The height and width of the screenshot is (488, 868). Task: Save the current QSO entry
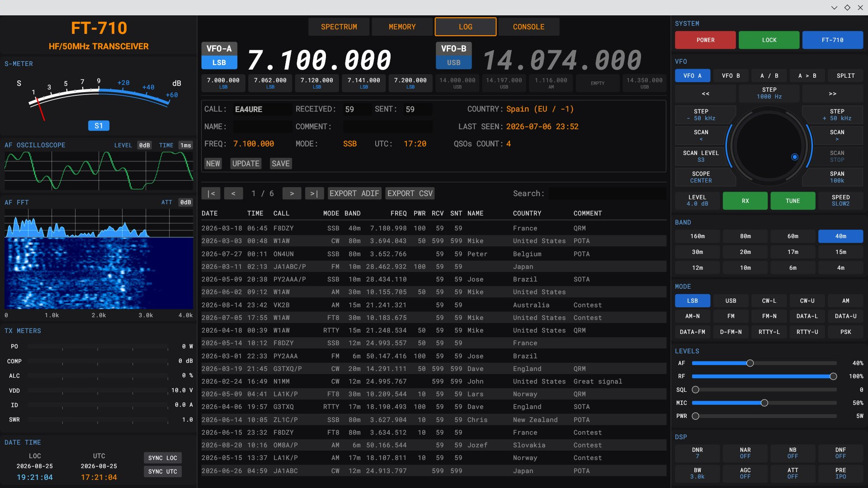tap(280, 164)
